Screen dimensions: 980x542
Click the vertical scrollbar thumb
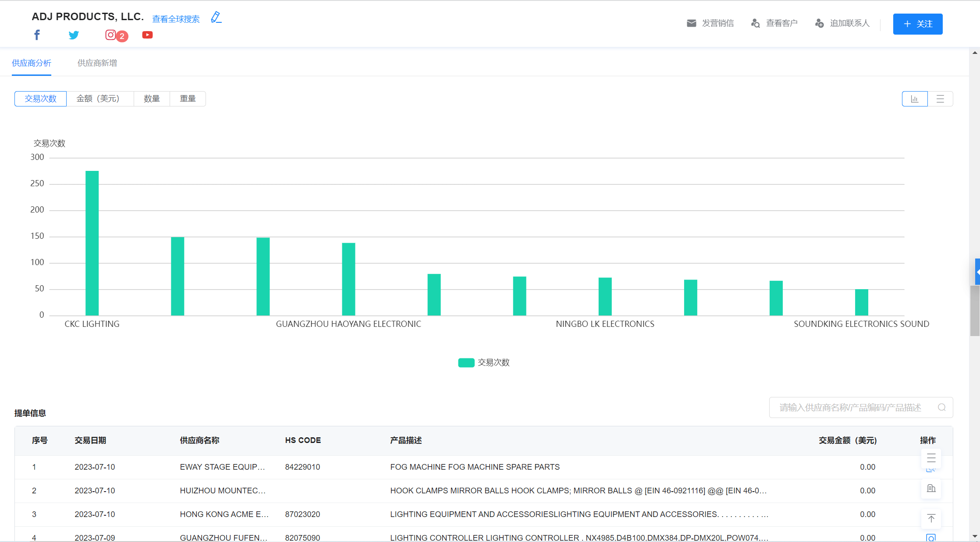[x=975, y=311]
